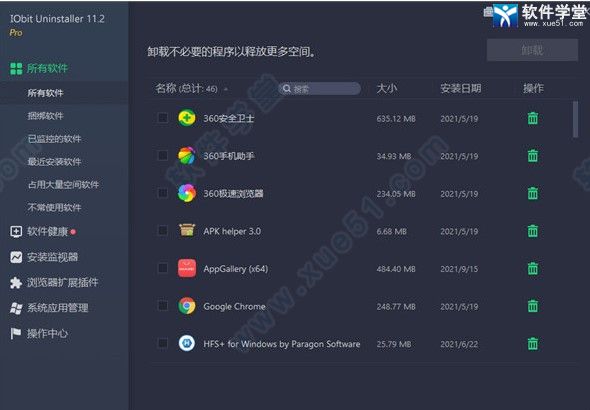Click the trash icon for 360手机助手
The width and height of the screenshot is (590, 410).
[532, 156]
